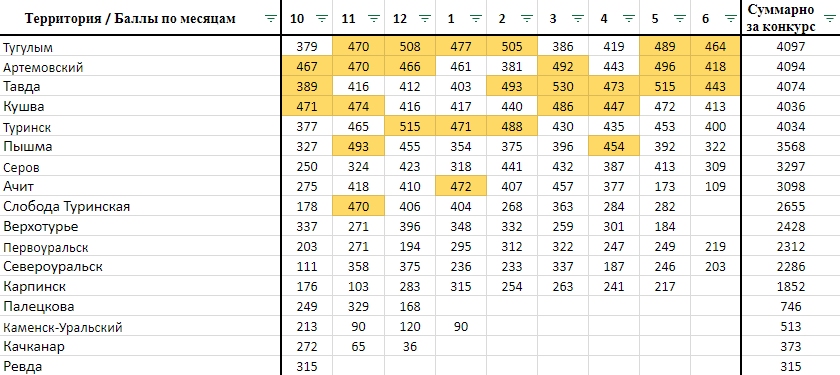This screenshot has height=375, width=840.
Task: Select highlighted cell 530 in Тавда row
Action: 562,86
